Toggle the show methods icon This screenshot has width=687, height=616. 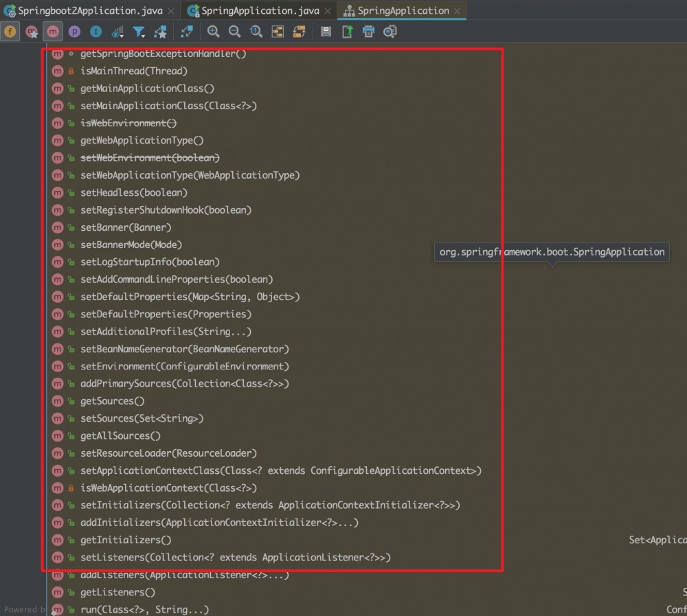coord(52,31)
